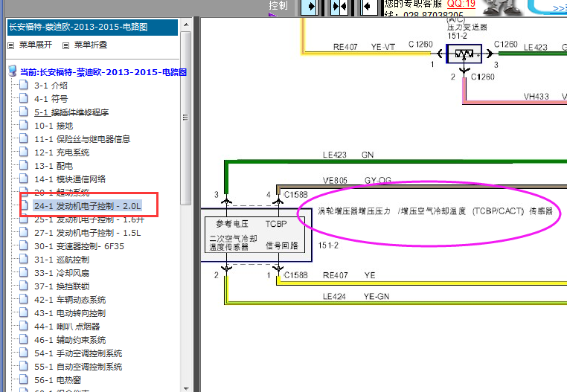Open 14-1 模块通信网络
This screenshot has width=567, height=392.
pos(70,179)
